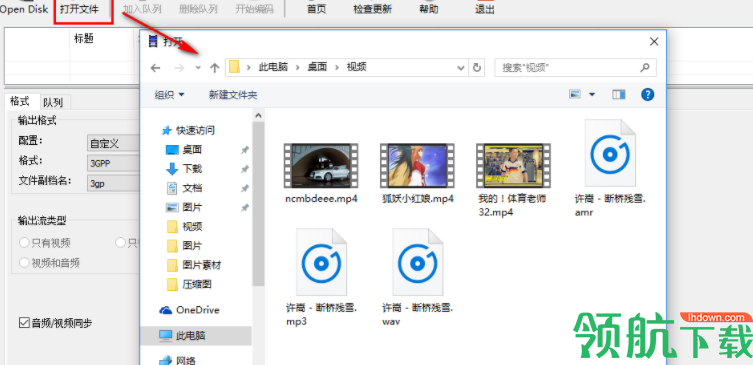Select the 我的！体育老师32.mp4 thumbnail
This screenshot has width=753, height=365.
click(x=513, y=165)
